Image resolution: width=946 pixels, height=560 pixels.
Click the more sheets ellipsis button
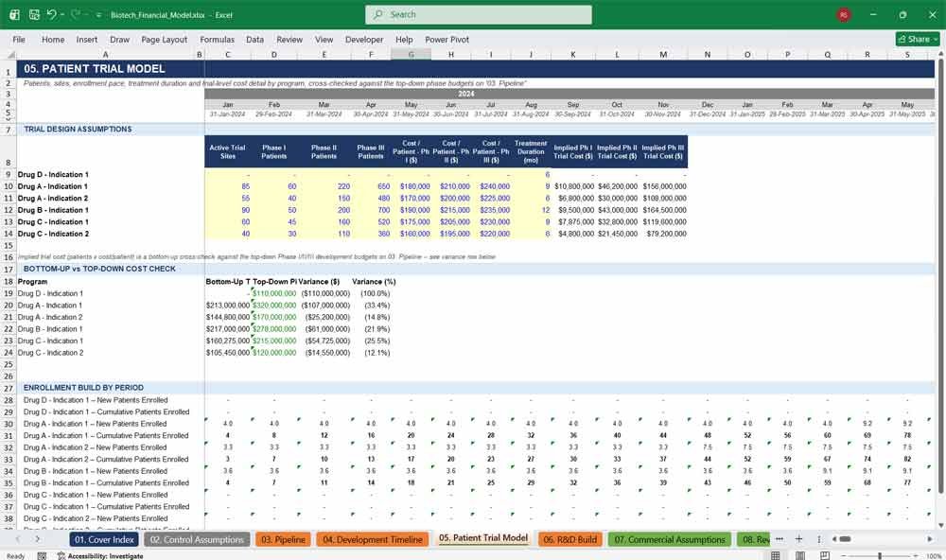click(x=780, y=539)
